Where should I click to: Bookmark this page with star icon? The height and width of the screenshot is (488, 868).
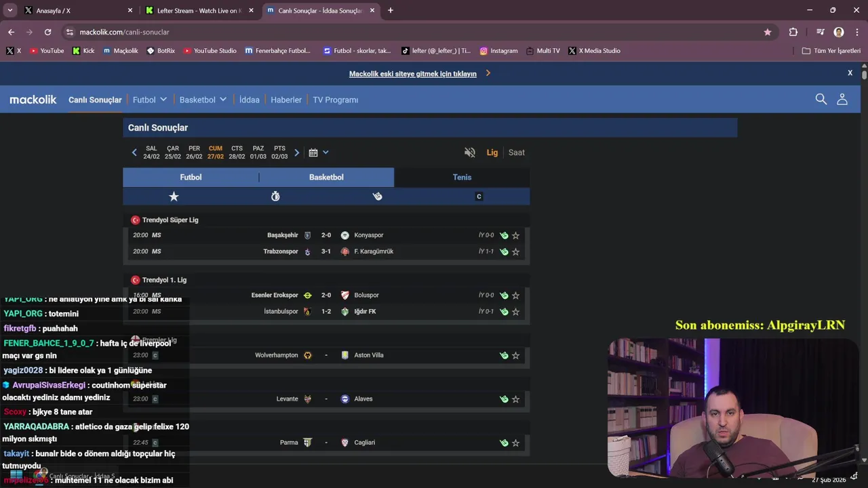768,32
